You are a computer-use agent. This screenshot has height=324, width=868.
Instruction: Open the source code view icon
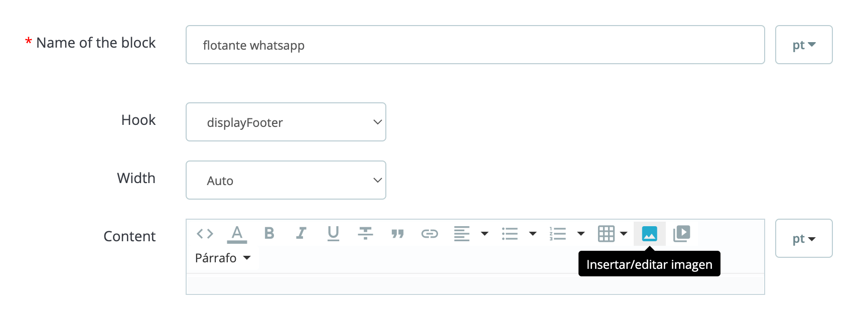click(205, 234)
